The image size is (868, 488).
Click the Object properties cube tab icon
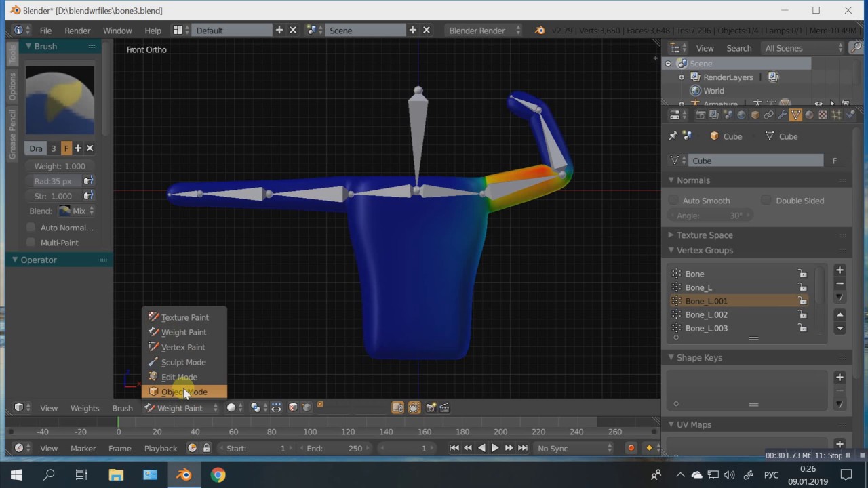pyautogui.click(x=755, y=115)
